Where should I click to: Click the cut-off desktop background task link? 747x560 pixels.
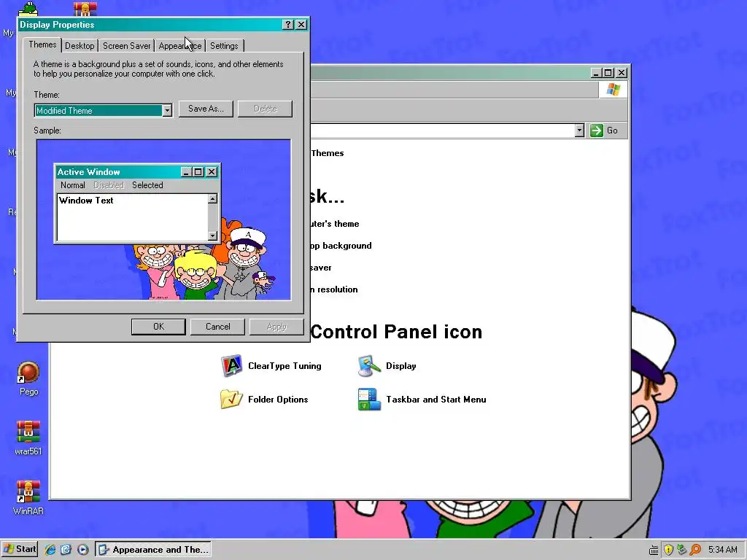pos(341,246)
